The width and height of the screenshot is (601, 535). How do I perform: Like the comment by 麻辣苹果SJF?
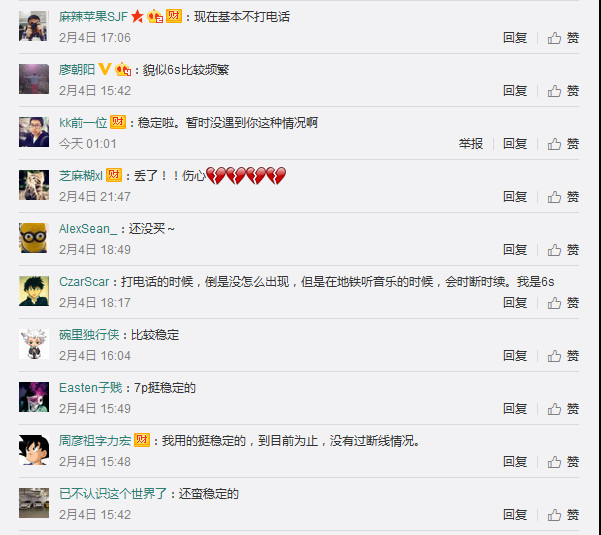(563, 38)
